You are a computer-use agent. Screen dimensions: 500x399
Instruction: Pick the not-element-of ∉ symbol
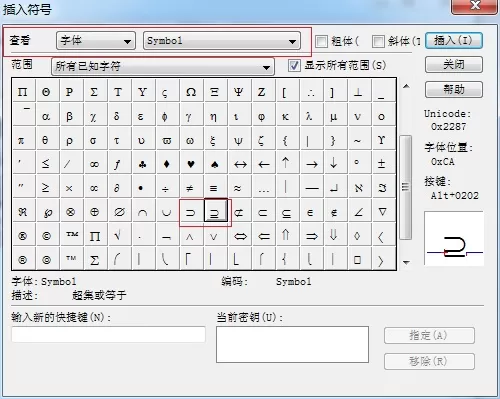pos(335,212)
